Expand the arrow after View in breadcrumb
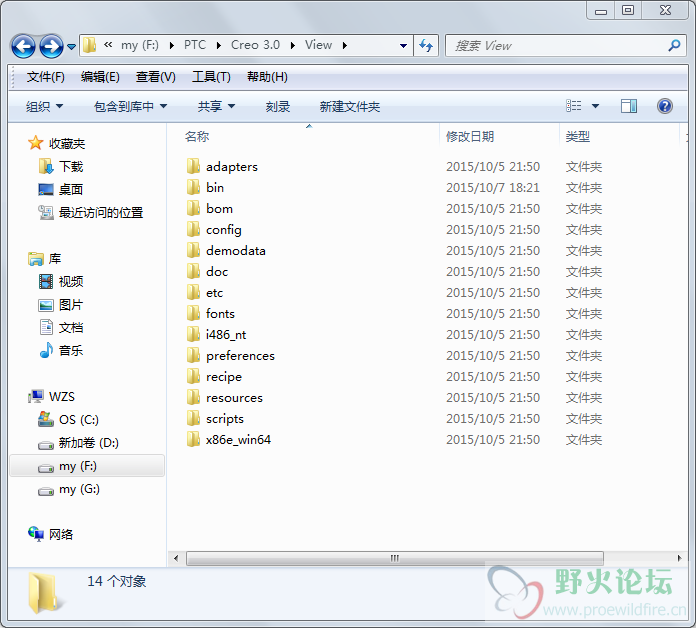 tap(345, 45)
